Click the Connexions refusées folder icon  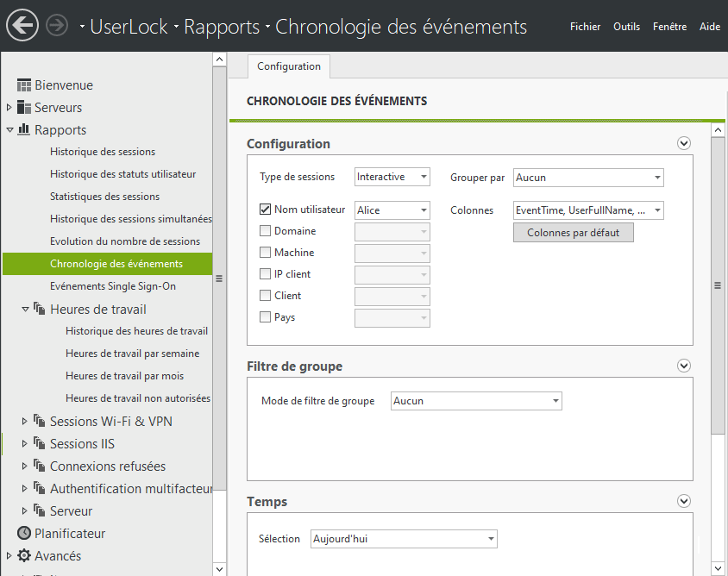pyautogui.click(x=40, y=466)
